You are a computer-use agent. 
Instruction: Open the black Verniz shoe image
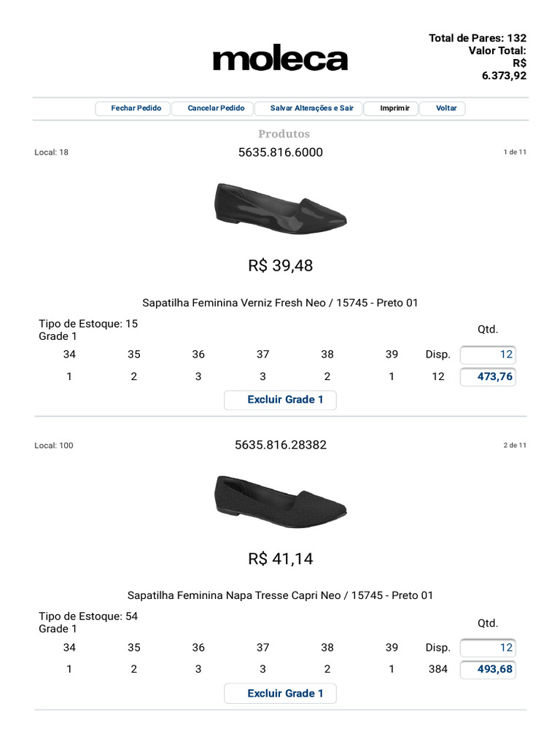281,208
